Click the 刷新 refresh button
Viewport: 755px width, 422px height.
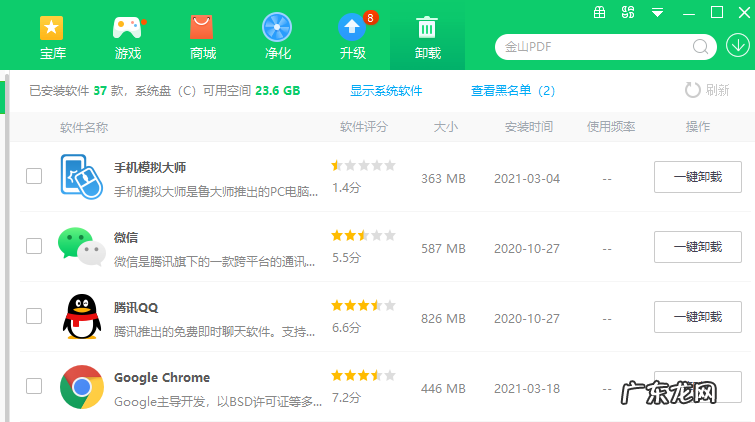707,90
